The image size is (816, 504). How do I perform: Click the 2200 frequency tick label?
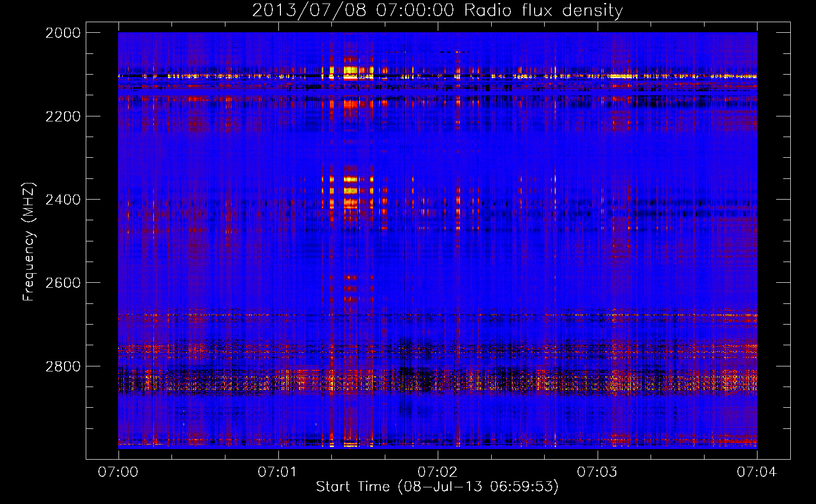63,116
